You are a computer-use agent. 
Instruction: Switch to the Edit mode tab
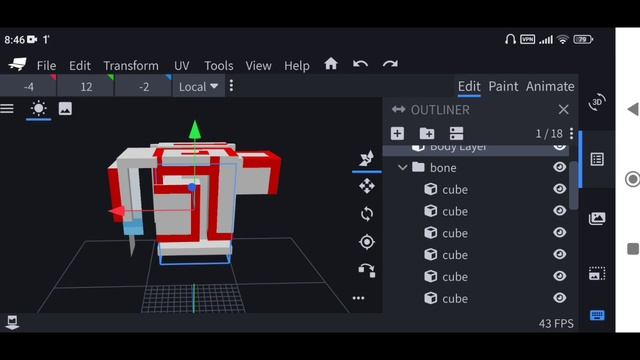pos(469,87)
